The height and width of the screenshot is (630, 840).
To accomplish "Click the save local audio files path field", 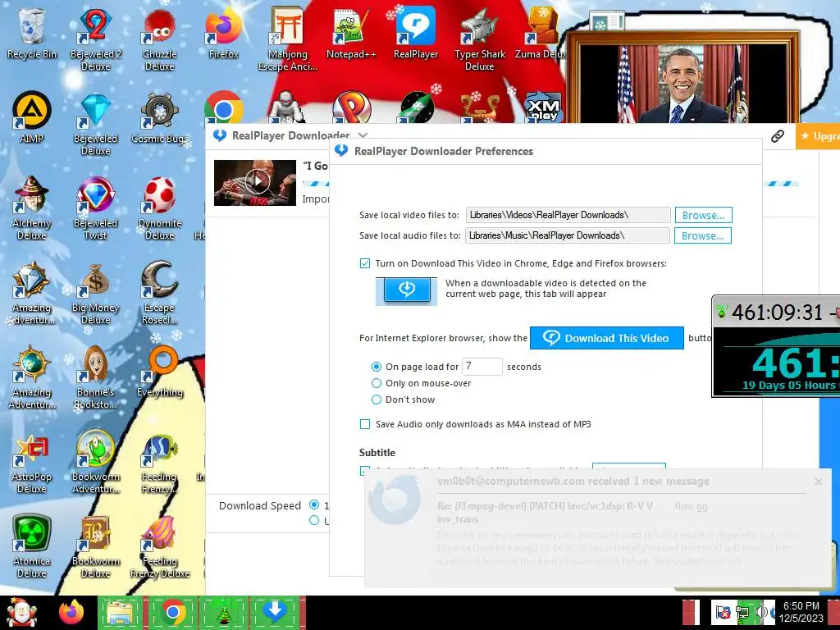I will [568, 235].
